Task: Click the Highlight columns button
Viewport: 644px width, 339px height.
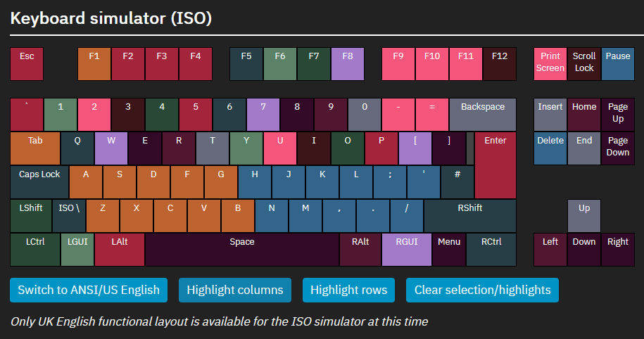Action: click(x=235, y=290)
